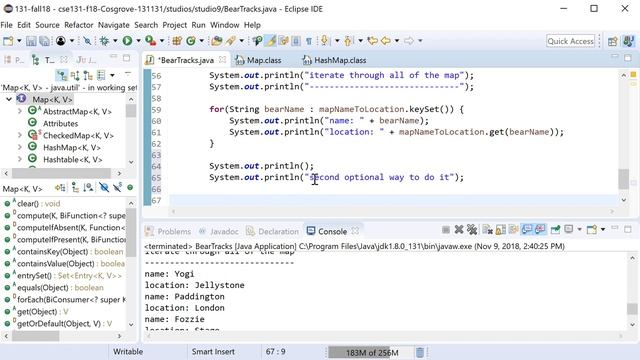The image size is (640, 360).
Task: Open dropdown next to New icon
Action: point(19,41)
